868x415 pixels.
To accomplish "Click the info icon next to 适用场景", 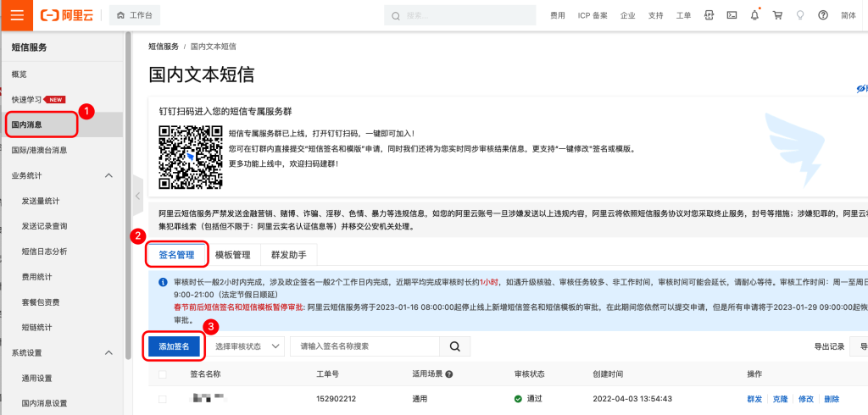I will coord(448,373).
